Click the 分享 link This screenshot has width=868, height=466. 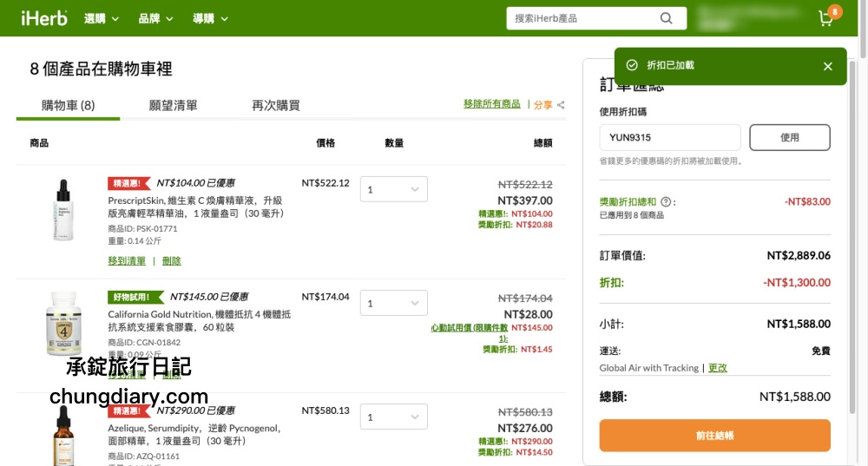[542, 105]
